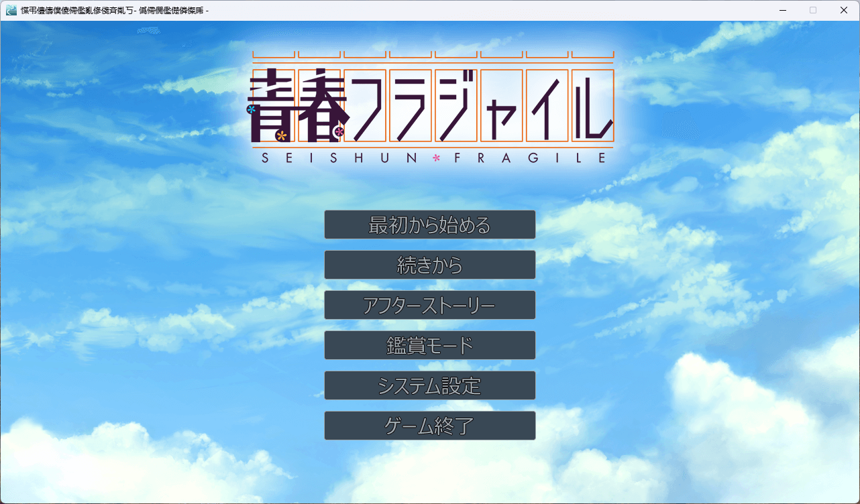The height and width of the screenshot is (504, 860).
Task: Enter 鑑賞モード viewing mode
Action: pyautogui.click(x=429, y=345)
